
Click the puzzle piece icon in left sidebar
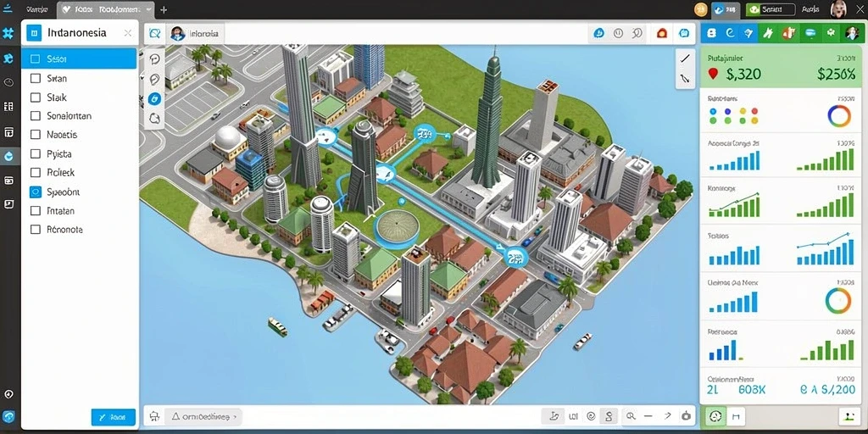tap(8, 33)
